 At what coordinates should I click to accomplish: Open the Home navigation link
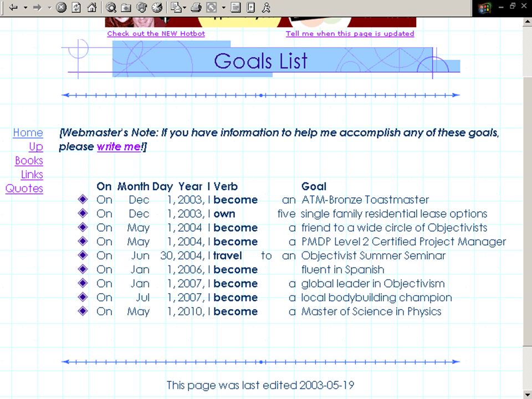coord(28,132)
